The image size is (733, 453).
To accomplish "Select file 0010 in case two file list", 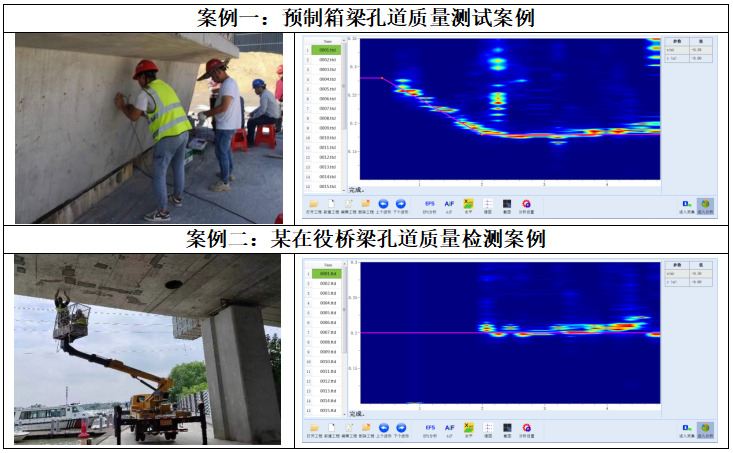I will pyautogui.click(x=327, y=362).
